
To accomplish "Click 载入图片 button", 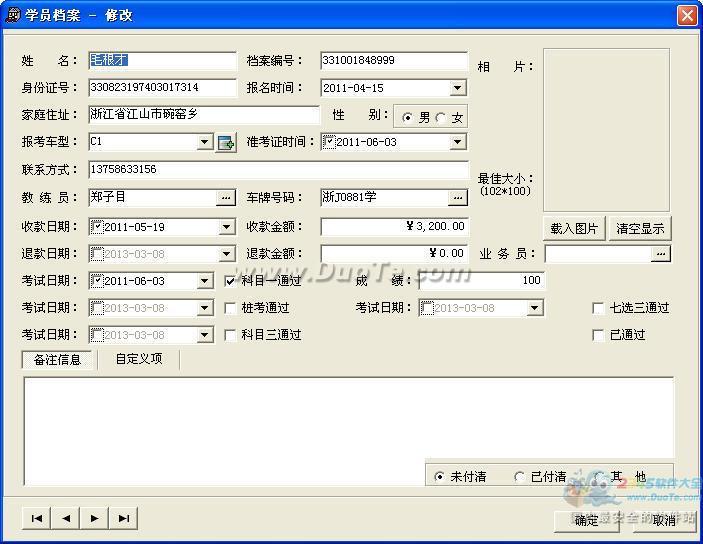I will pyautogui.click(x=574, y=229).
